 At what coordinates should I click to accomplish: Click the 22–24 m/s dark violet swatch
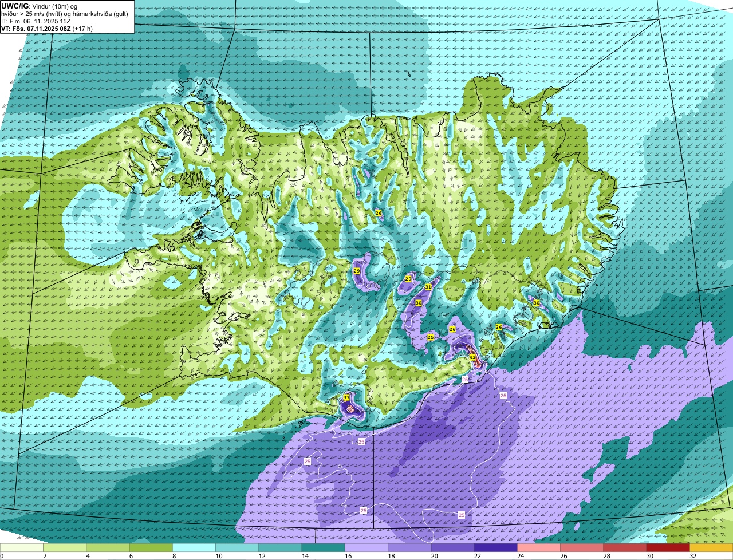496,548
